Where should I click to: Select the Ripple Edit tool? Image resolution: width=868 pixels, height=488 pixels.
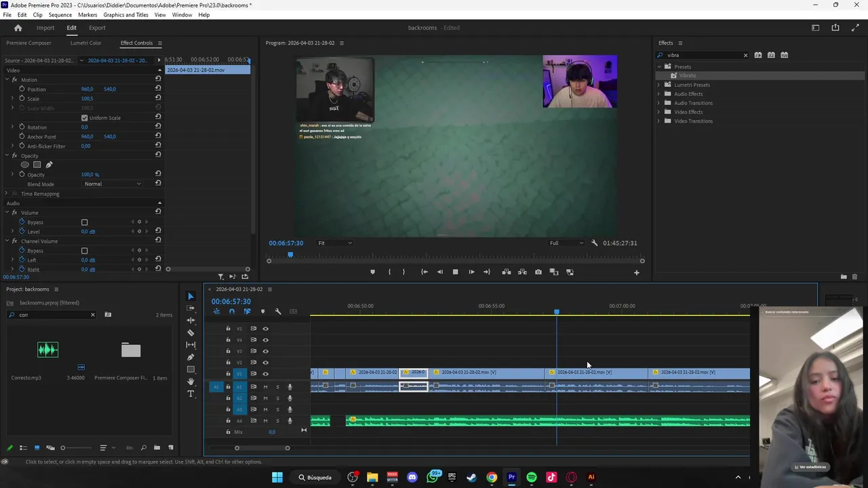point(191,321)
